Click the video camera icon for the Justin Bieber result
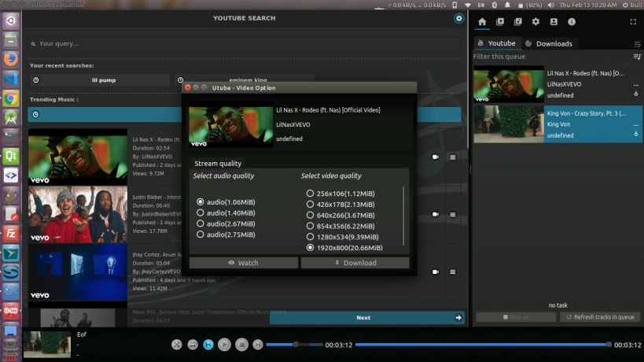This screenshot has width=644, height=362. coord(436,215)
